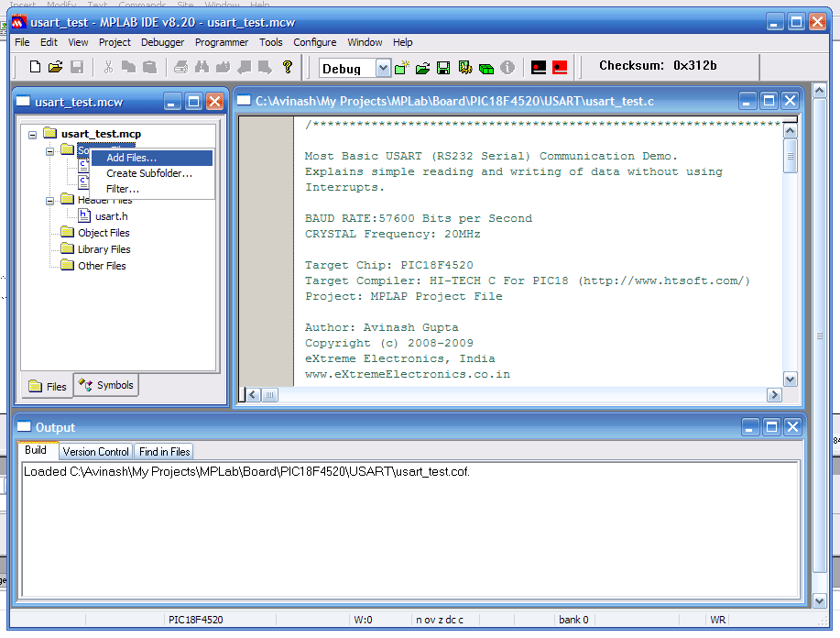Viewport: 840px width, 638px height.
Task: Open the Debug build configuration dropdown
Action: click(x=383, y=68)
